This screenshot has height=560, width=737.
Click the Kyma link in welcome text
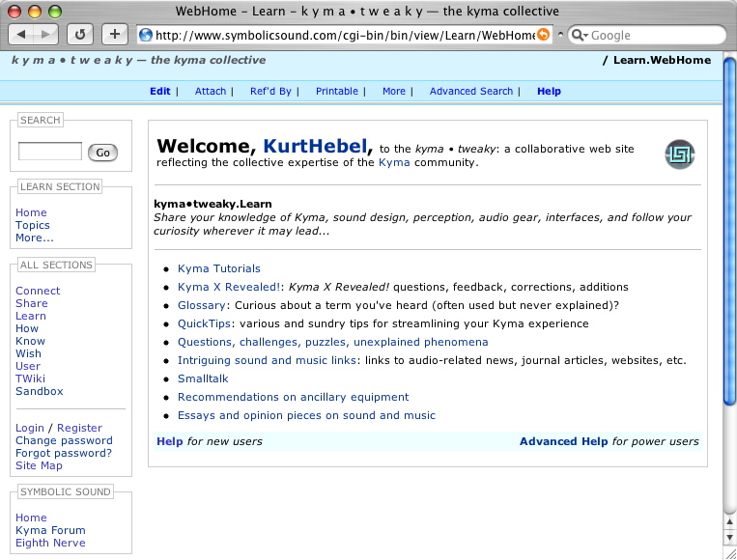[394, 162]
